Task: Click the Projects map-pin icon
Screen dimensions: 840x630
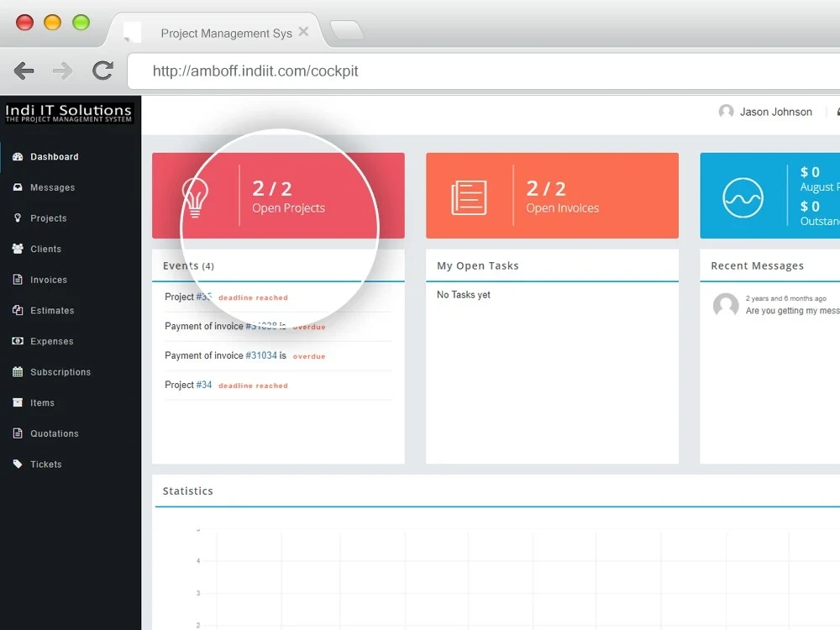Action: coord(18,218)
